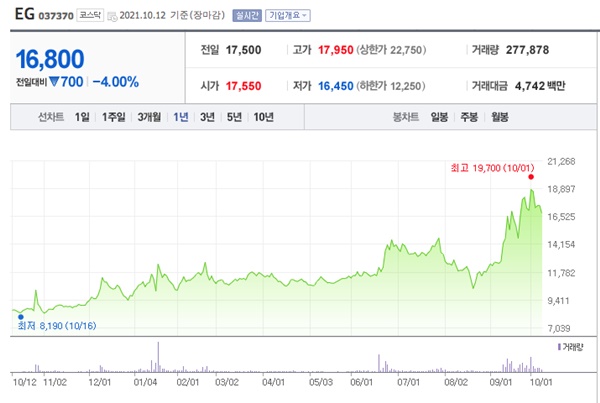Viewport: 600px width, 403px height.
Task: Open the 기업개요 dropdown
Action: tap(288, 16)
